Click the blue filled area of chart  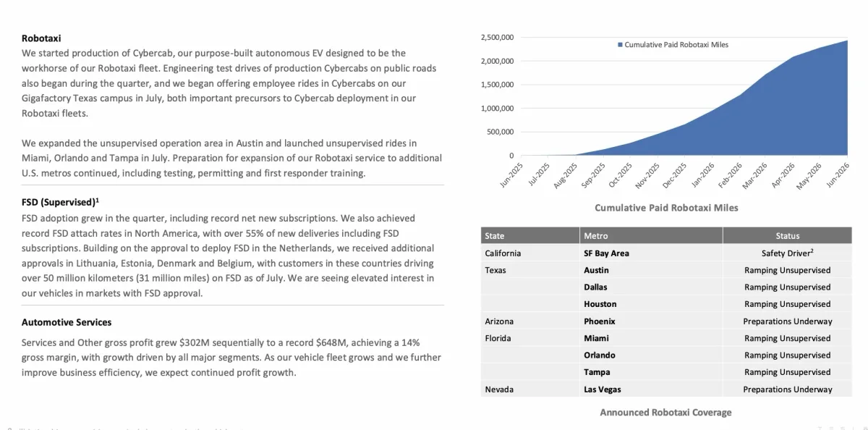[x=759, y=123]
